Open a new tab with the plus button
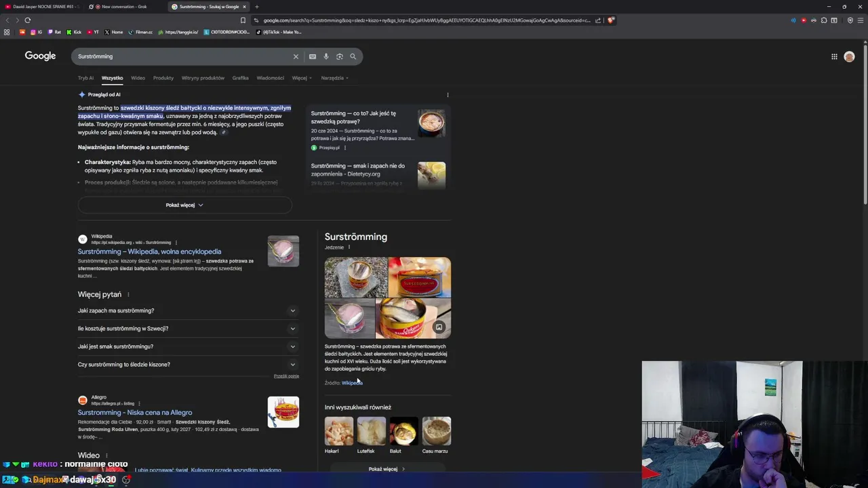The image size is (868, 488). coord(256,7)
